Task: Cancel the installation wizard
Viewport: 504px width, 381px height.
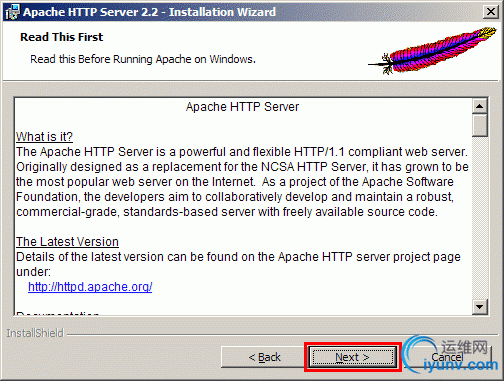Action: (x=447, y=357)
